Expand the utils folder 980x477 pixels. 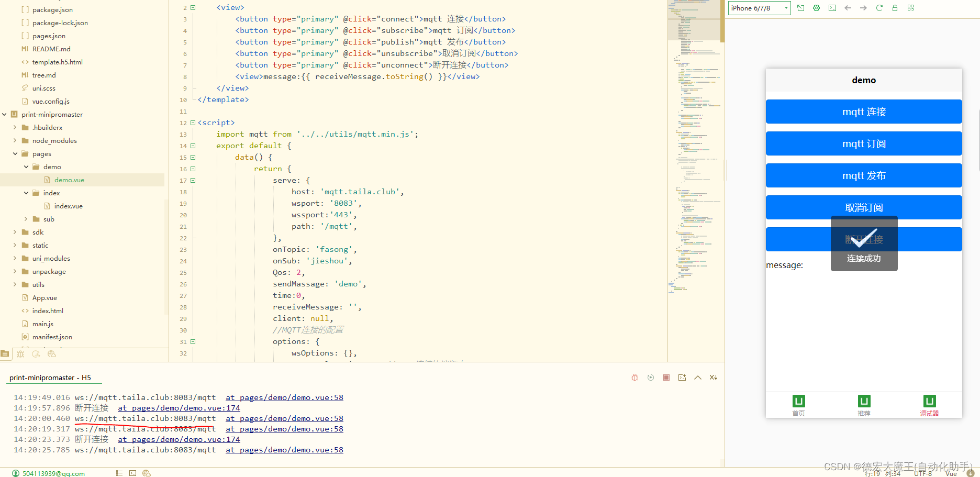tap(15, 284)
